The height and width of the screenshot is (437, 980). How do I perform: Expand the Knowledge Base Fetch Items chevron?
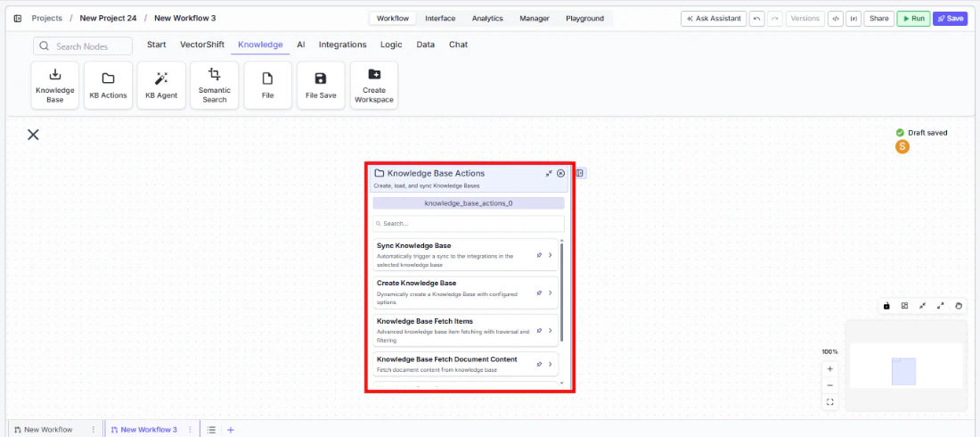coord(550,331)
